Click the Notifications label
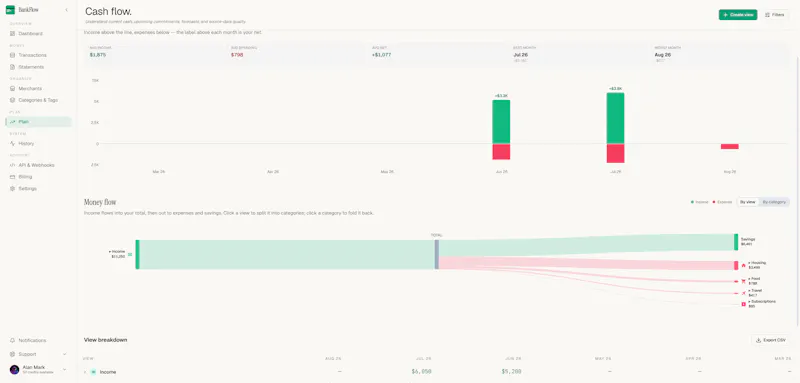800x383 pixels. [x=32, y=340]
